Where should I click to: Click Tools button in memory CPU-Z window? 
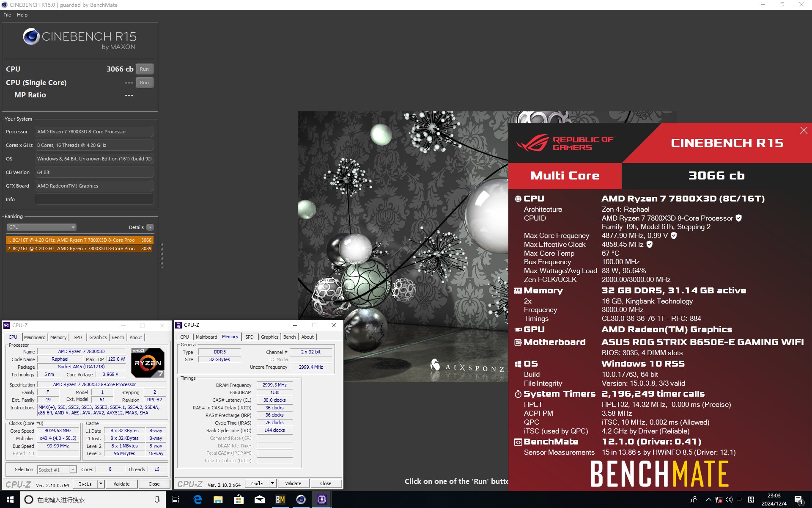pyautogui.click(x=257, y=483)
